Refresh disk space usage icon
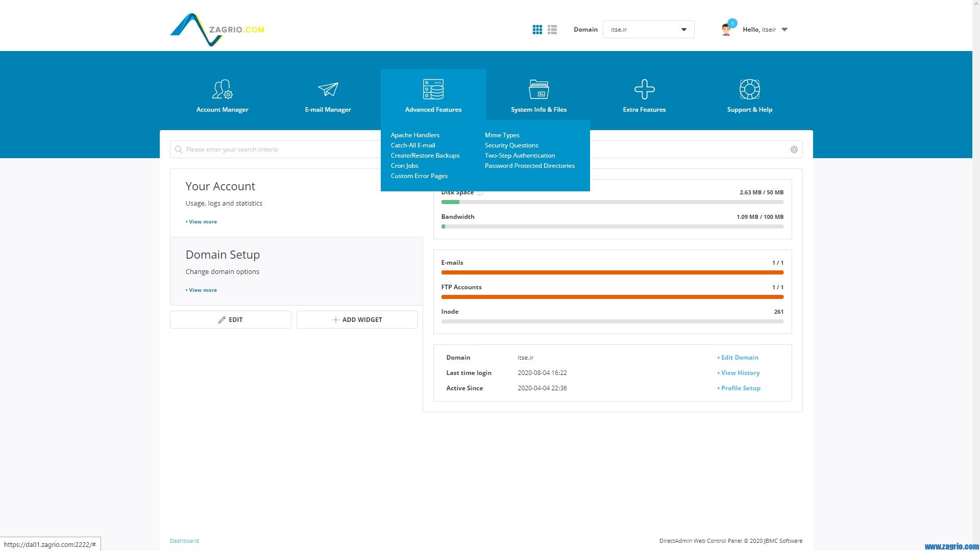The image size is (980, 551). (480, 193)
